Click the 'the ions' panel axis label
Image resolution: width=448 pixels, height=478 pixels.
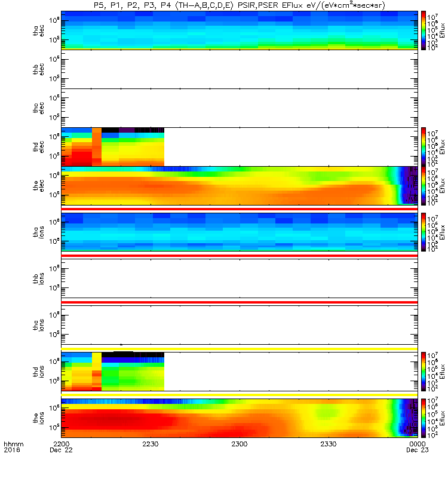[38, 418]
